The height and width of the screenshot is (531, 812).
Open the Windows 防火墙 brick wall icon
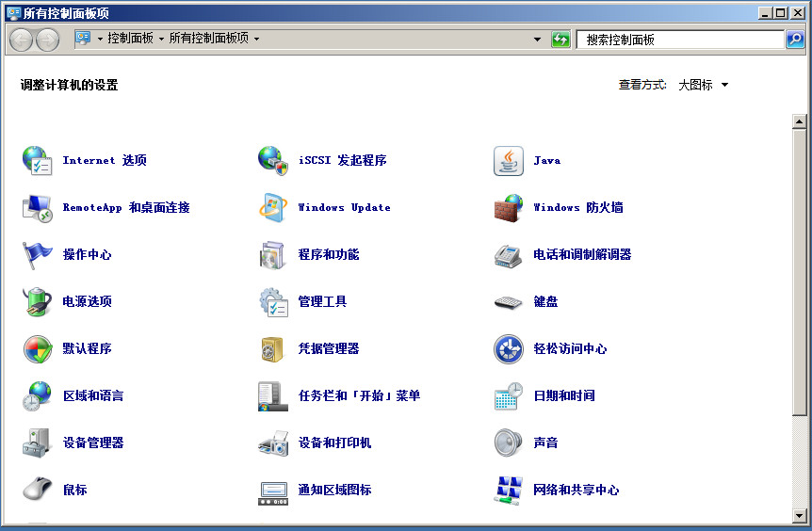[x=509, y=207]
